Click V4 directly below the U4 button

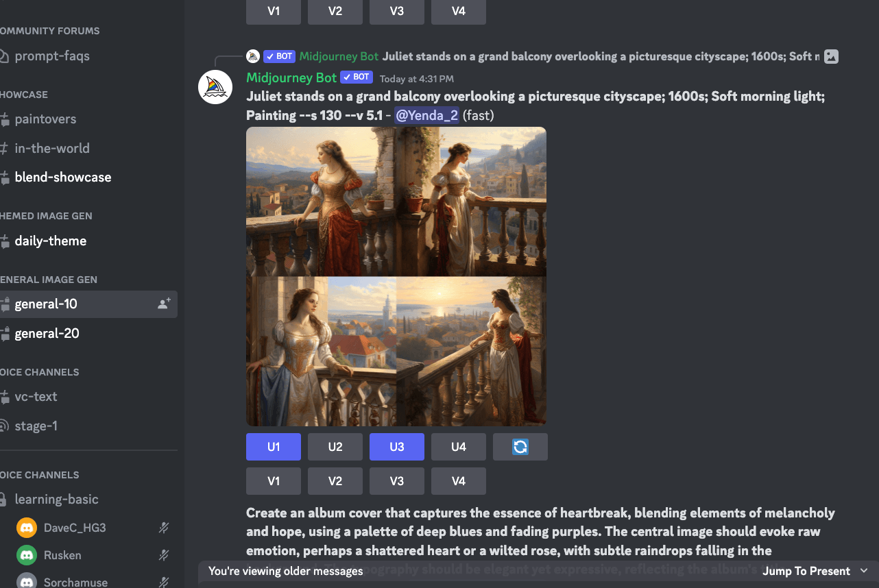(459, 481)
